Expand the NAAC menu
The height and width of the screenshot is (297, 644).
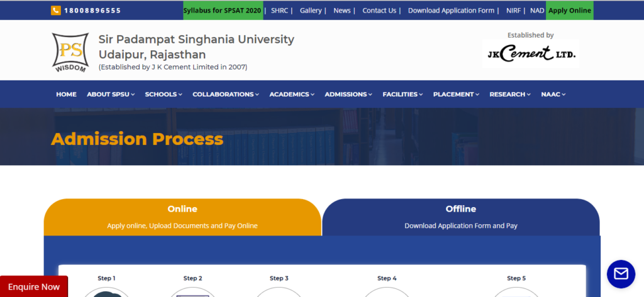tap(553, 94)
